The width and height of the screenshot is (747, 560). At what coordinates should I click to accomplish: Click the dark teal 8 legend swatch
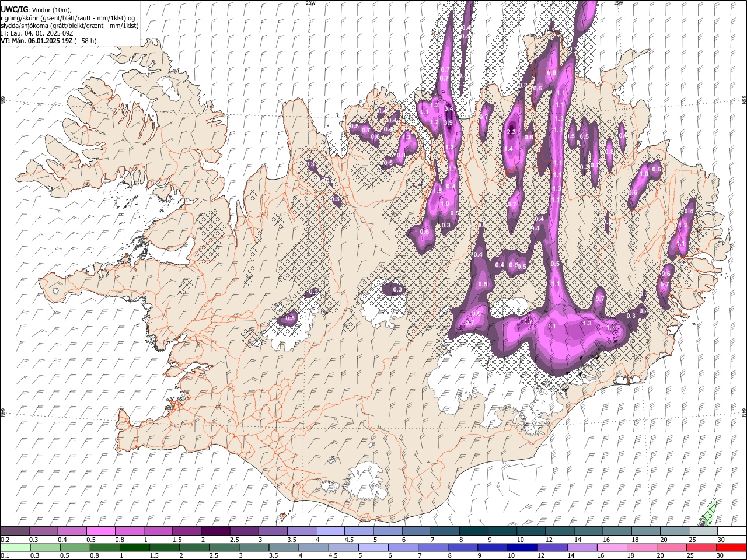point(473,531)
